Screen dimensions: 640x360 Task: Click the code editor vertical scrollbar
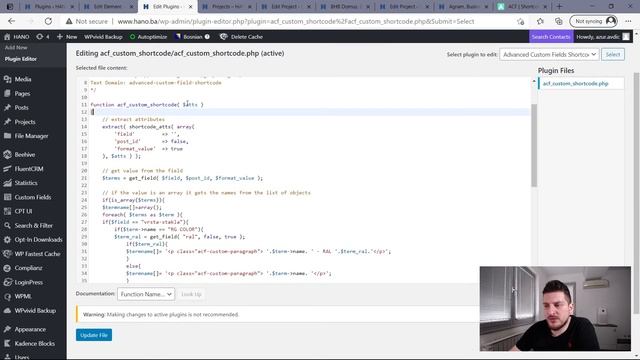click(x=534, y=145)
